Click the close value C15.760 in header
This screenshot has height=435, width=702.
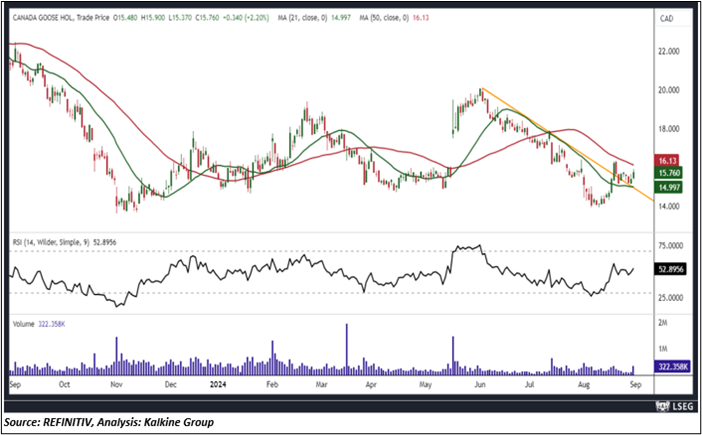tap(206, 18)
